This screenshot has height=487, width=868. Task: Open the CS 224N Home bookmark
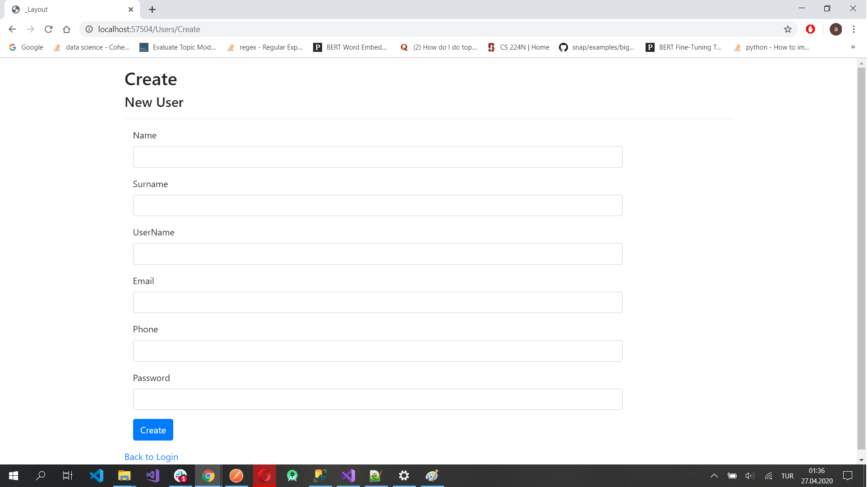519,47
